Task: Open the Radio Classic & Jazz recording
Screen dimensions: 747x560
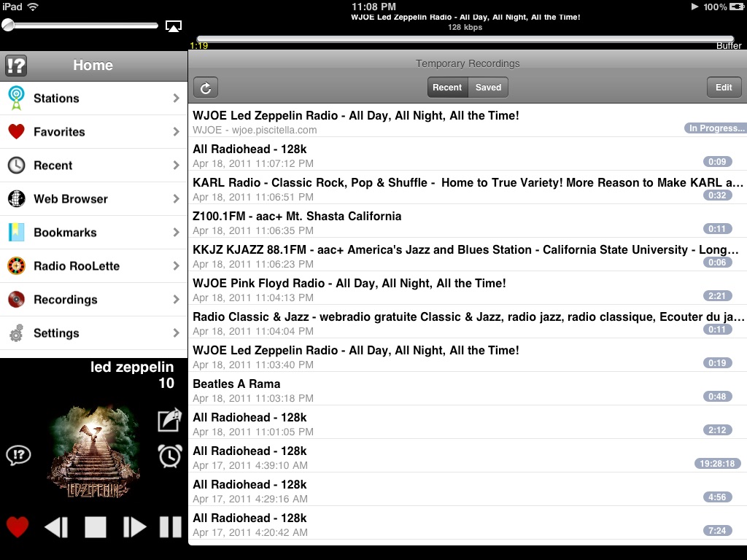Action: click(x=468, y=322)
